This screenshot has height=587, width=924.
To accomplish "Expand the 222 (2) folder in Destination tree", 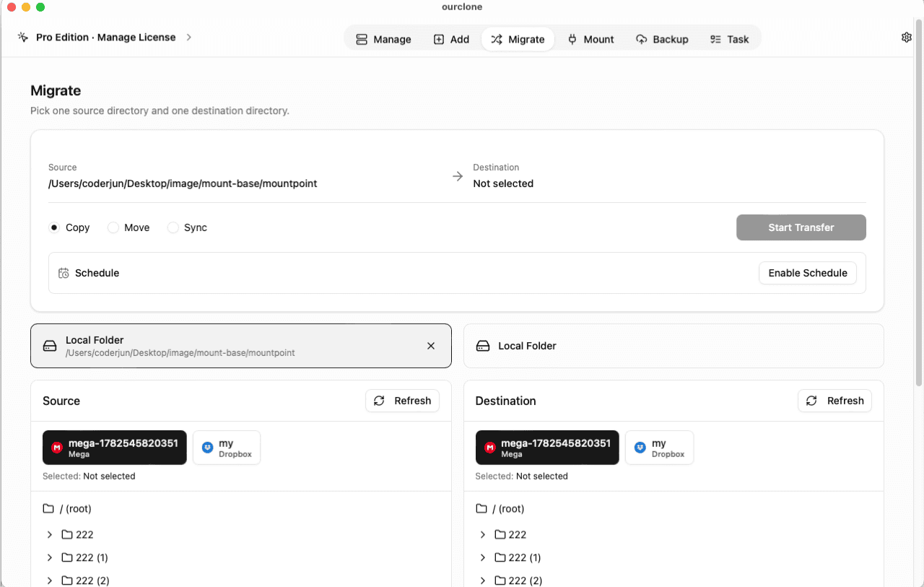I will coord(482,581).
